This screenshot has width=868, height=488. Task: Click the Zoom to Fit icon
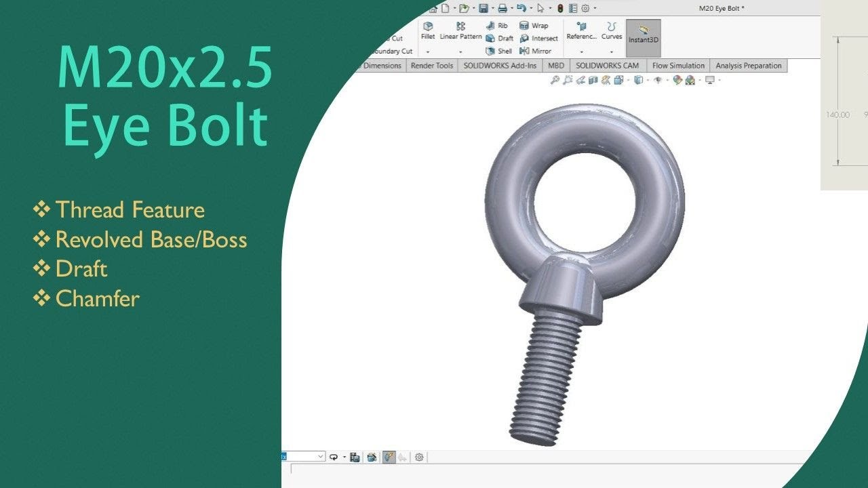pos(555,80)
